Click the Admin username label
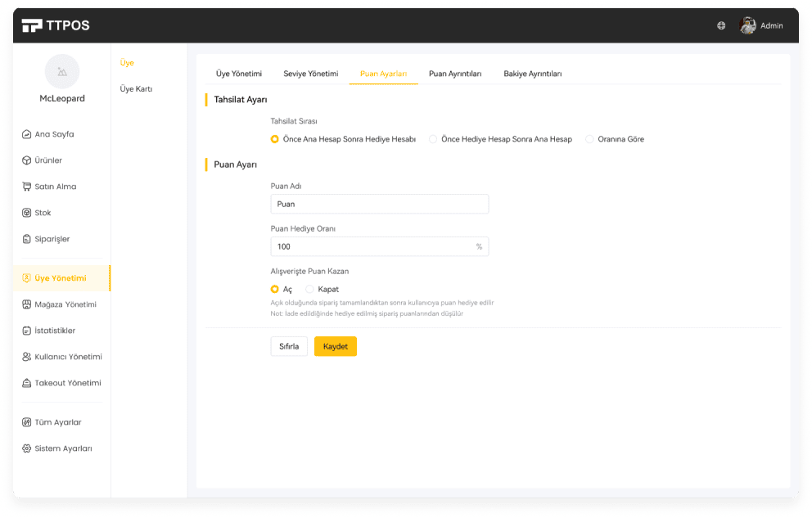 pos(772,25)
